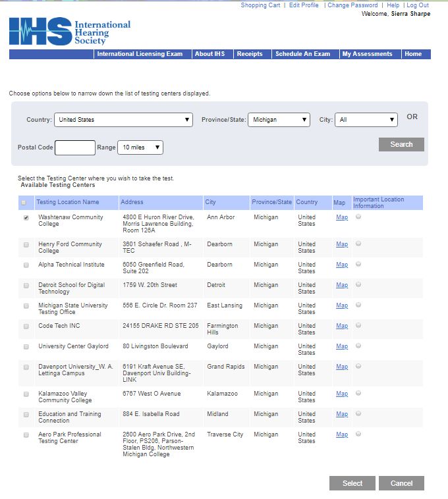The height and width of the screenshot is (499, 448).
Task: Open the City dropdown
Action: pos(366,120)
